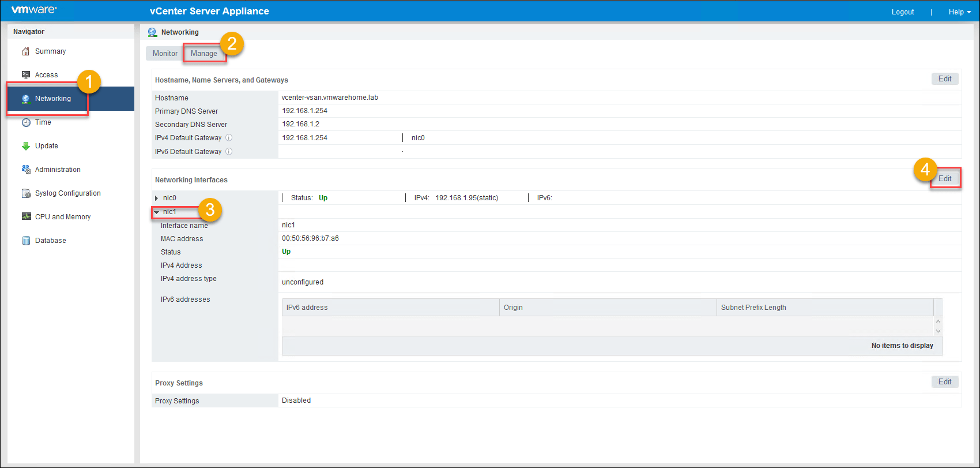
Task: Collapse the nic1 interface details
Action: click(157, 212)
